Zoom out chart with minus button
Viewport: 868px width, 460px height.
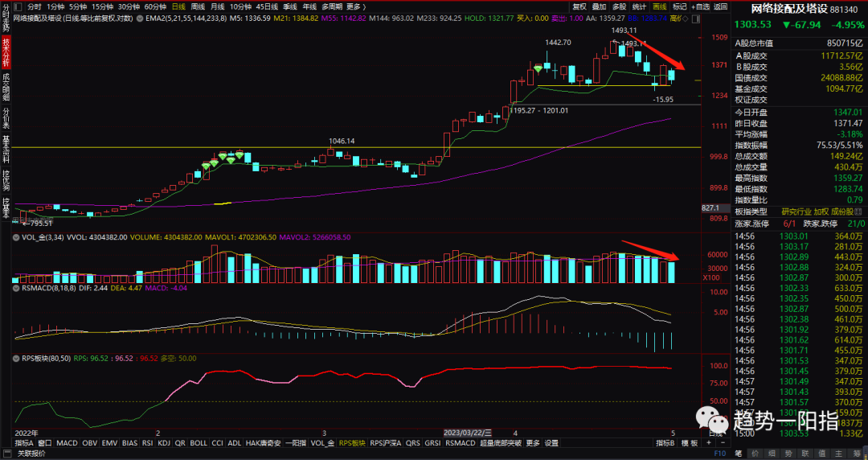click(723, 443)
